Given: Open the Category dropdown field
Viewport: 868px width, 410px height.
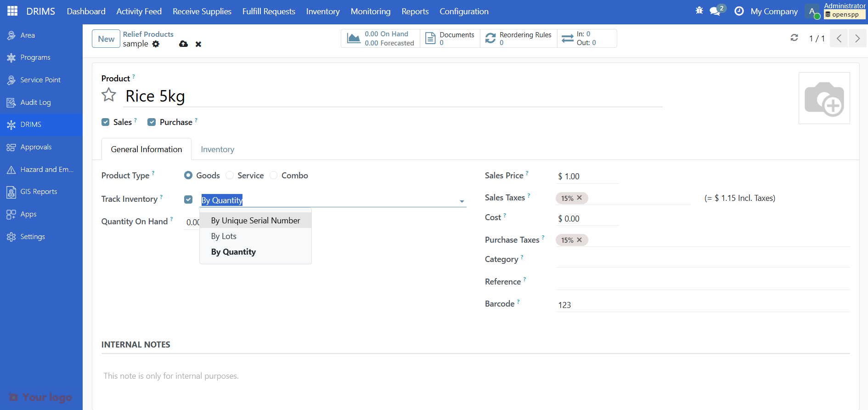Looking at the screenshot, I should click(703, 260).
